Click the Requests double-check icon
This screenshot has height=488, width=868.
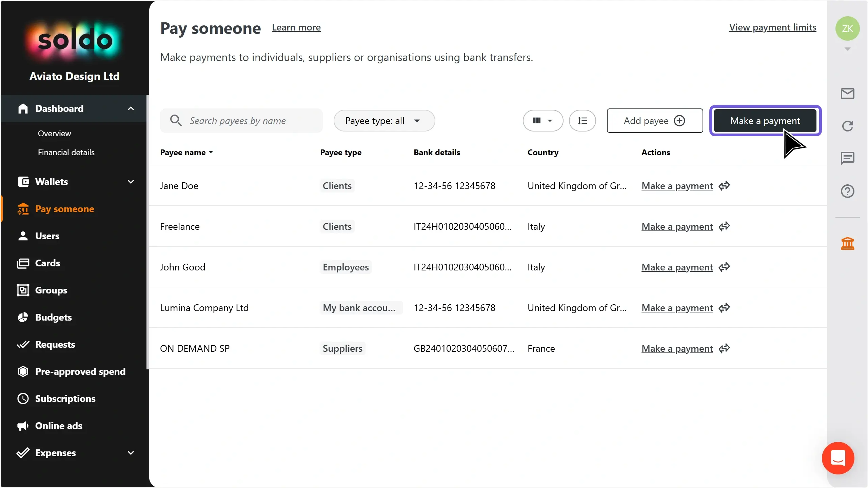23,344
